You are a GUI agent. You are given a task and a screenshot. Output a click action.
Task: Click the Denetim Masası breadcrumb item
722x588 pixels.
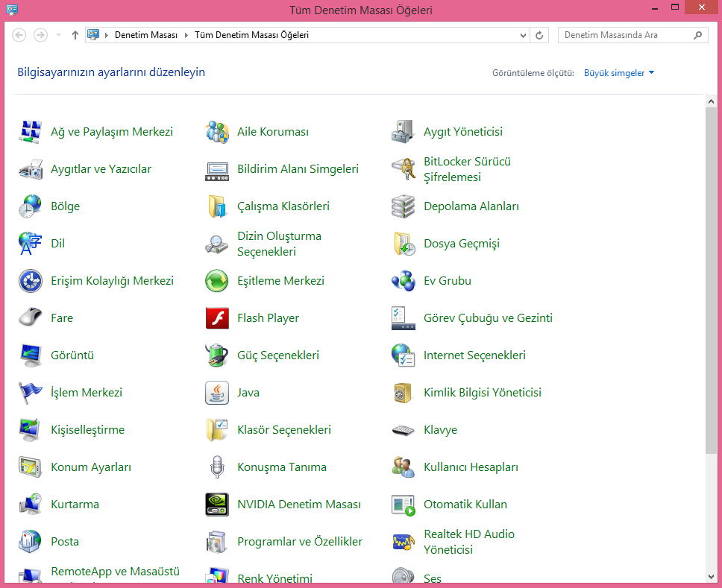click(146, 35)
